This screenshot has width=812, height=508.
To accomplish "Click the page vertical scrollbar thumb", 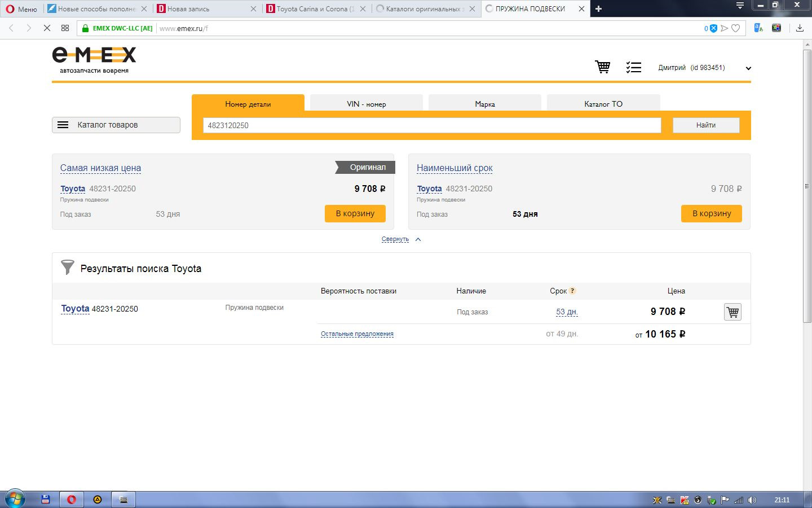I will (807, 186).
